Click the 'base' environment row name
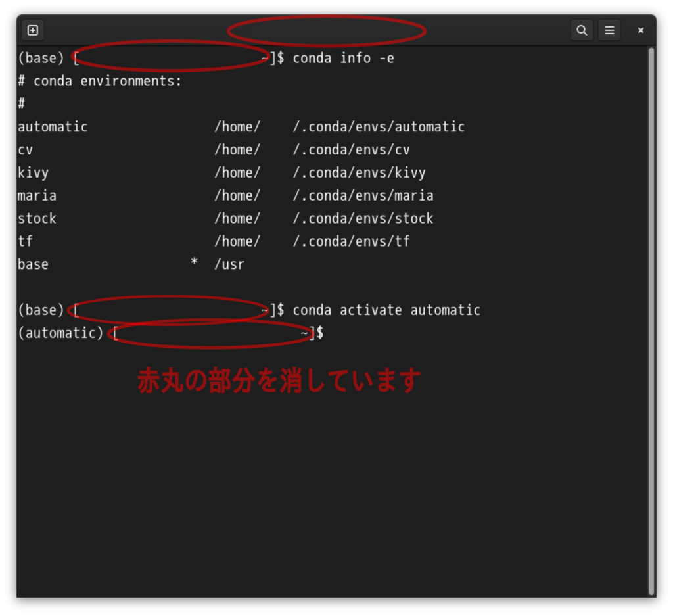This screenshot has height=616, width=673. (x=33, y=264)
